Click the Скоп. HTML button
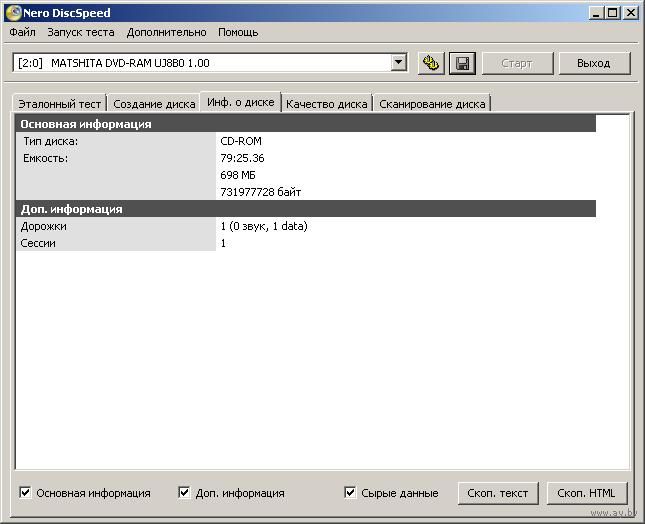The width and height of the screenshot is (645, 524). (586, 493)
